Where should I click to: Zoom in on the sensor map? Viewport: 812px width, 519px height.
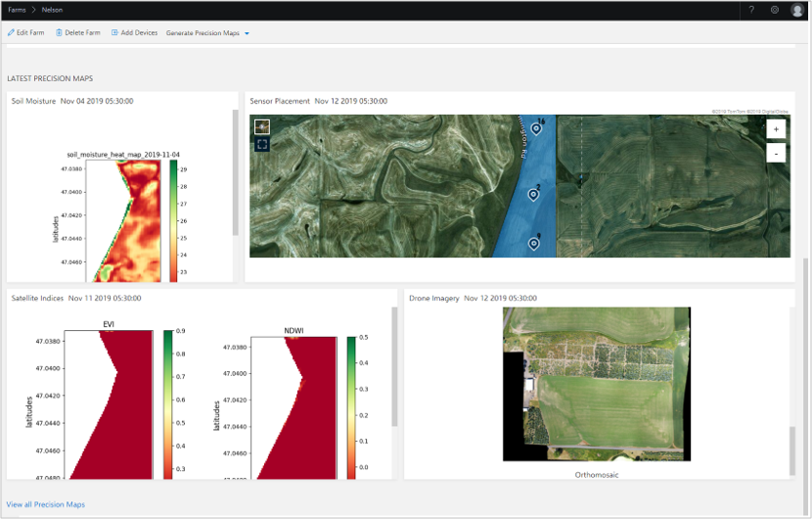pos(776,129)
